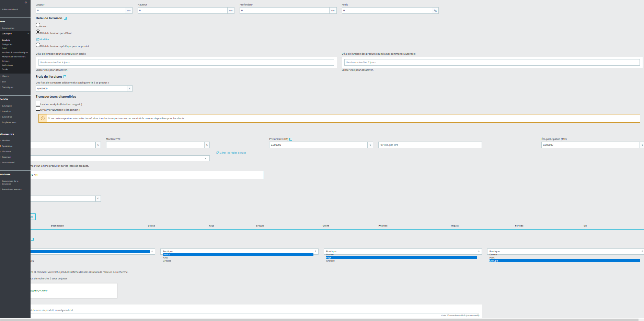The width and height of the screenshot is (644, 321).
Task: Open Locations in the sidebar
Action: point(7,111)
